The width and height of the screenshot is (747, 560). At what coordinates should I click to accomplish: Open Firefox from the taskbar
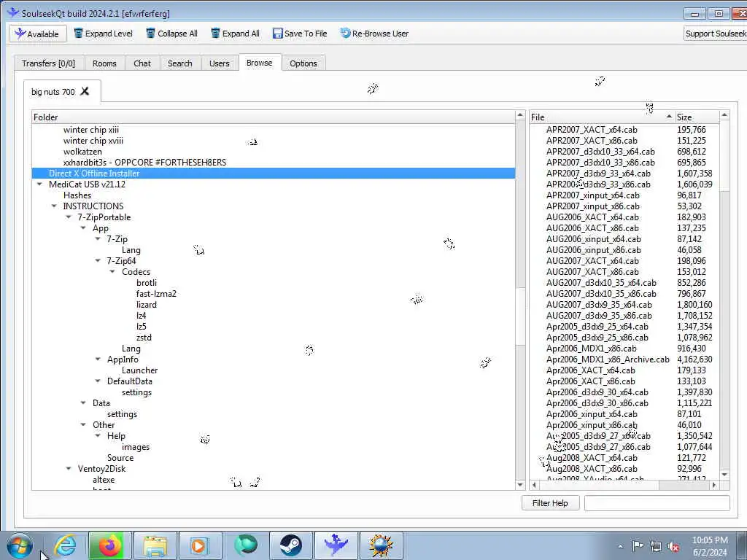(x=109, y=545)
